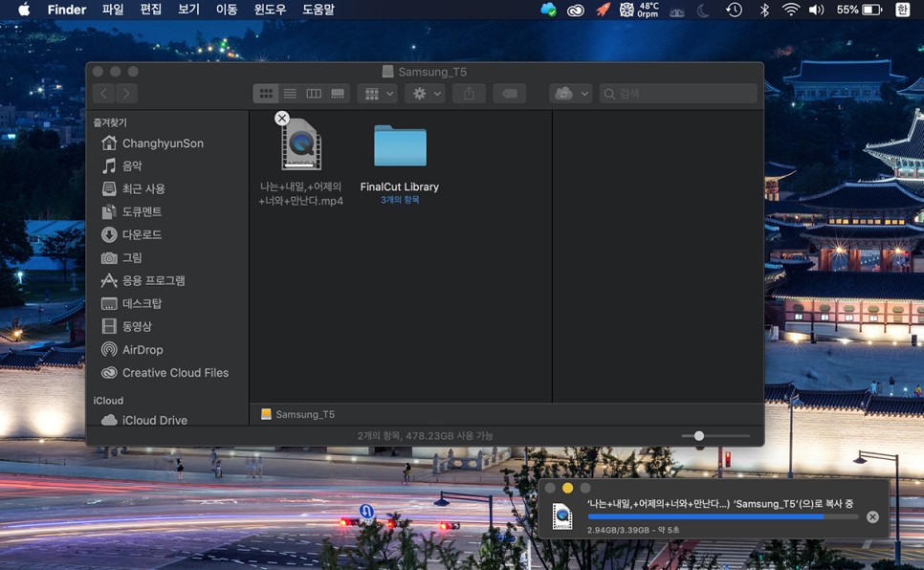Open the 파일 menu
This screenshot has height=570, width=924.
pyautogui.click(x=113, y=10)
